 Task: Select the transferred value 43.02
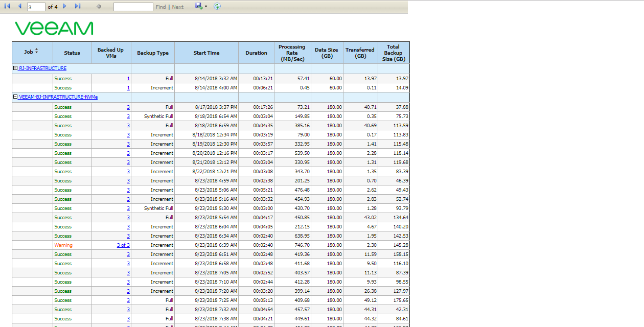click(370, 218)
